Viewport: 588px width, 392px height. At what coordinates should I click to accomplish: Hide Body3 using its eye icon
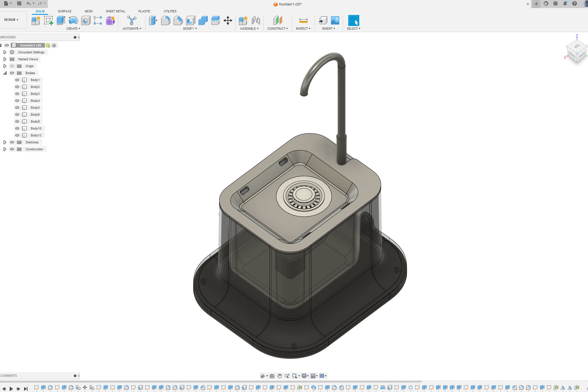(x=17, y=94)
